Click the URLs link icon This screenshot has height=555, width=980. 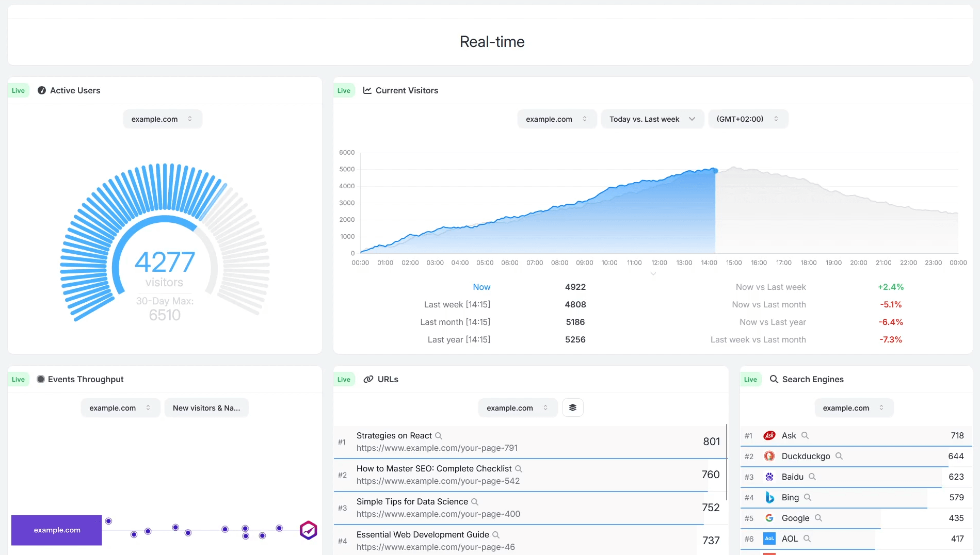[x=368, y=379]
